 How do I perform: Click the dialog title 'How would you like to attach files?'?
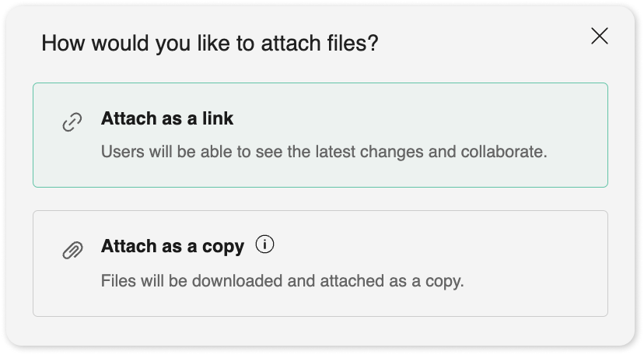(x=209, y=43)
